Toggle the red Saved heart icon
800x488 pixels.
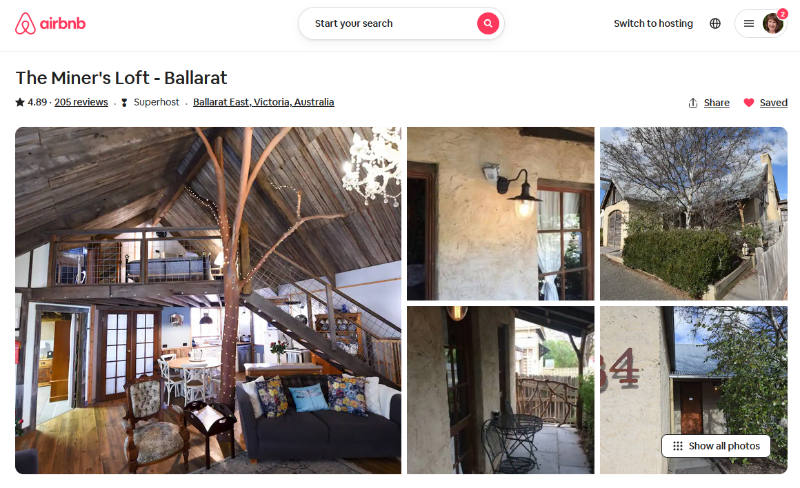coord(748,103)
